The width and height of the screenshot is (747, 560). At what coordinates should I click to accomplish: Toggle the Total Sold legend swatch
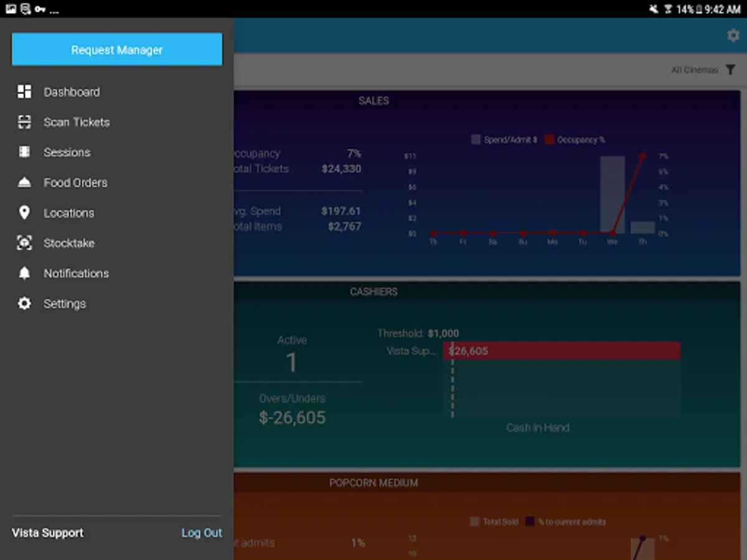(475, 521)
